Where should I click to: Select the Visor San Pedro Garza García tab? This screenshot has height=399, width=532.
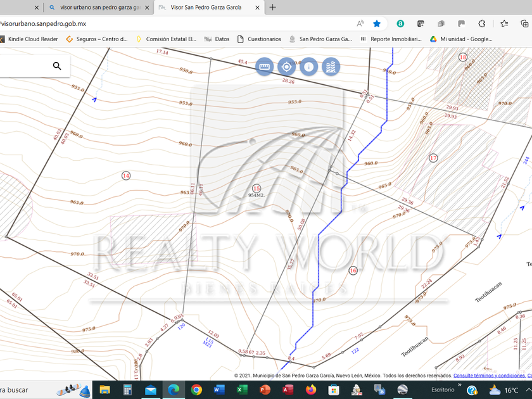[210, 8]
